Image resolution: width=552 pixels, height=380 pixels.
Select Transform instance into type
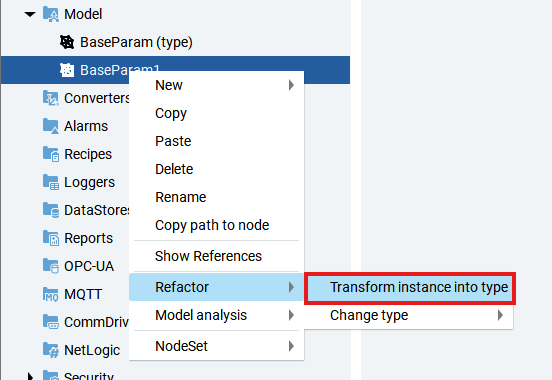[410, 287]
